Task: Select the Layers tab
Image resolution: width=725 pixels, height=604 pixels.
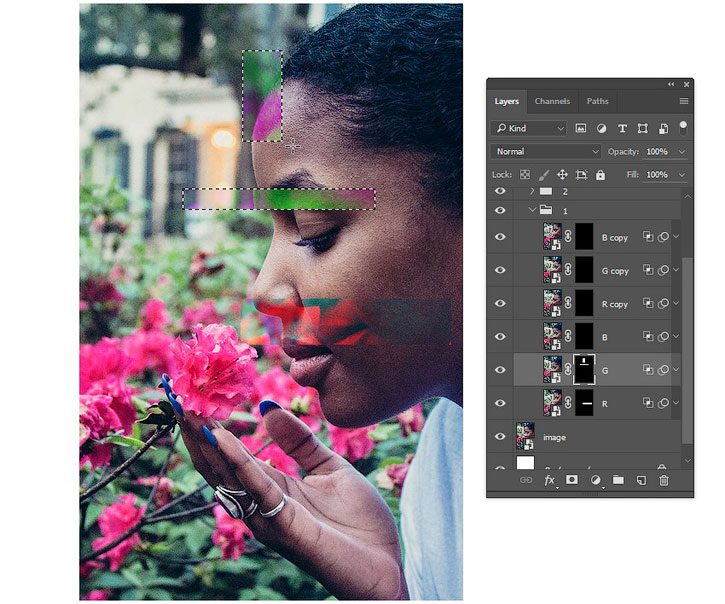Action: pos(507,101)
